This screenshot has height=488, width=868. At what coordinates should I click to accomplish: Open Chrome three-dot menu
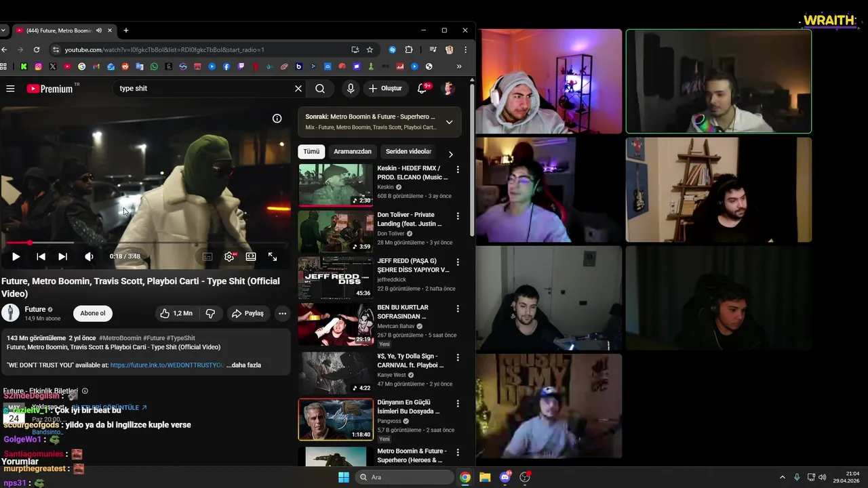tap(465, 49)
